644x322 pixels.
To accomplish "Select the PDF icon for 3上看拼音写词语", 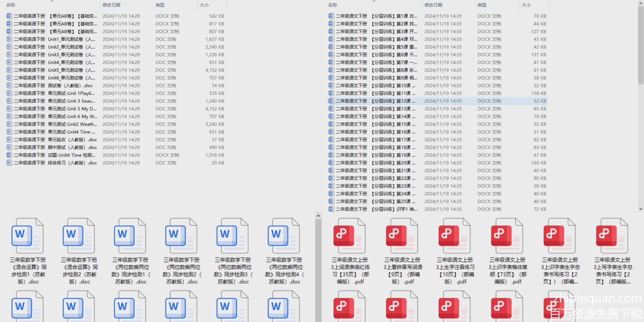I will (x=402, y=236).
